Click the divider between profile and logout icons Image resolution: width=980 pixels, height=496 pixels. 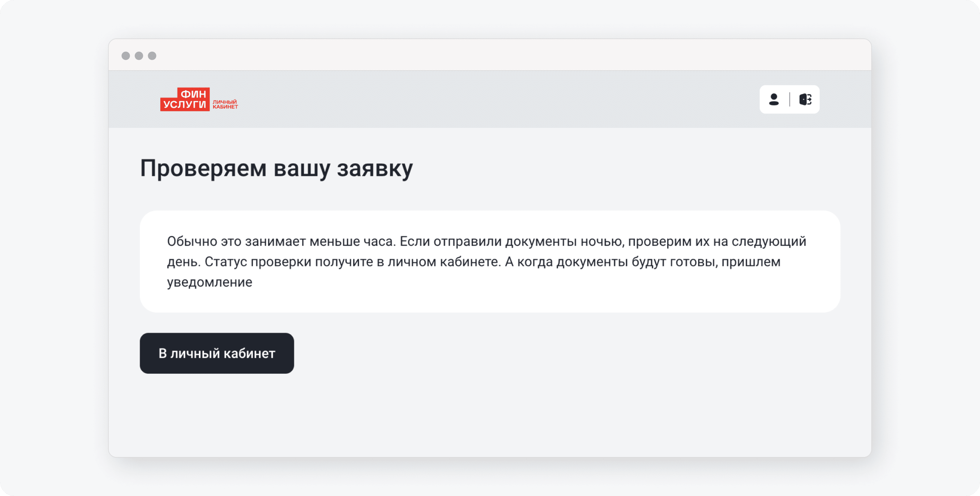(789, 99)
